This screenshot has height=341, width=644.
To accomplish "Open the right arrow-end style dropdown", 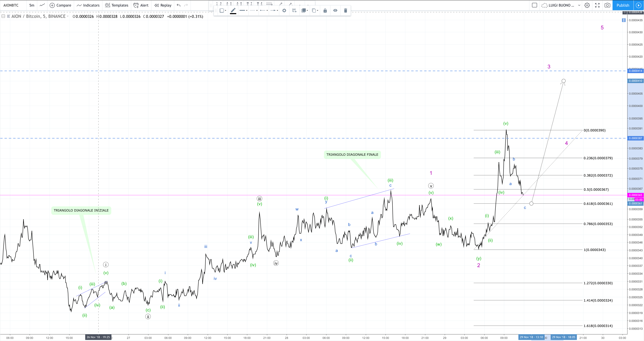I will [x=274, y=10].
